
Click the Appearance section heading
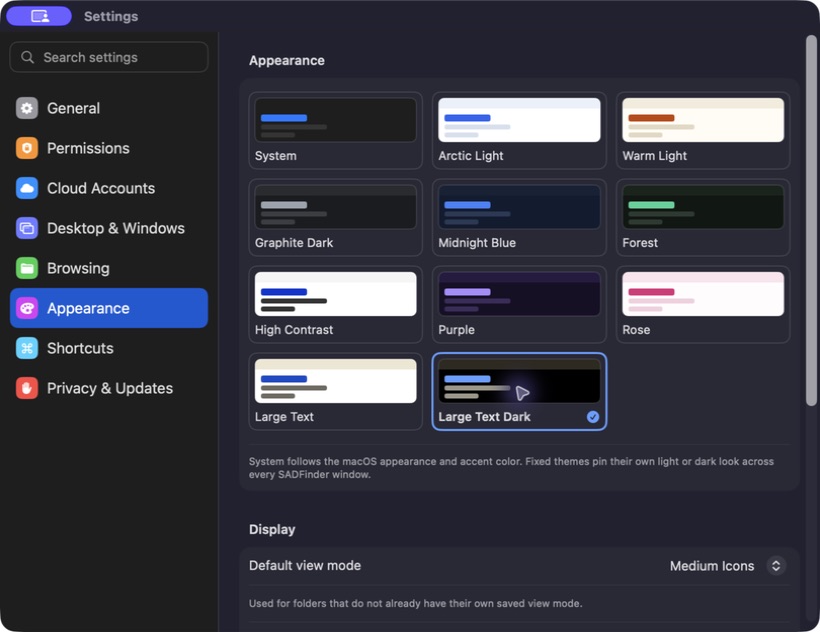[287, 61]
